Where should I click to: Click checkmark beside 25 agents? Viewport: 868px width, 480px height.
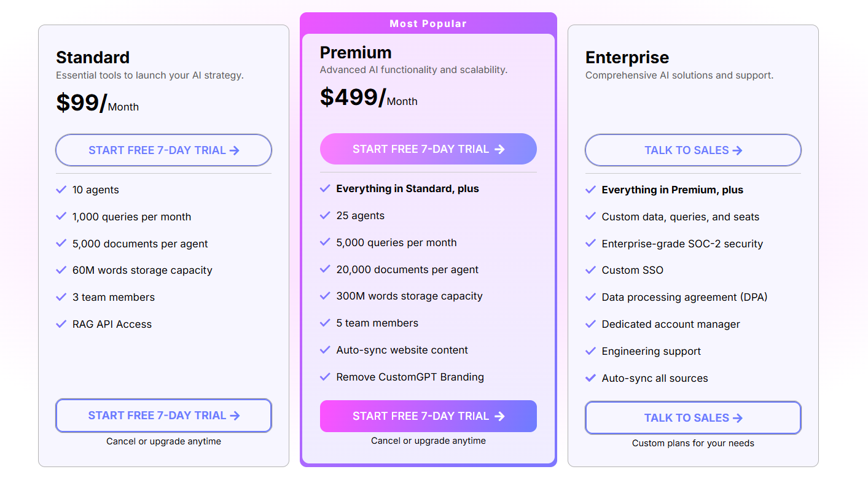[x=325, y=215]
